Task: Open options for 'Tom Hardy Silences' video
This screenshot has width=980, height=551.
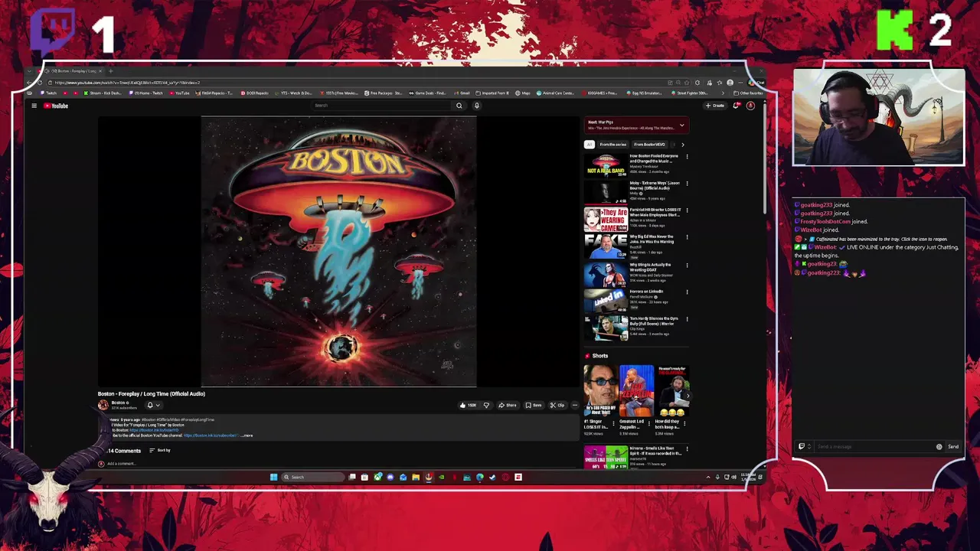Action: (x=687, y=319)
